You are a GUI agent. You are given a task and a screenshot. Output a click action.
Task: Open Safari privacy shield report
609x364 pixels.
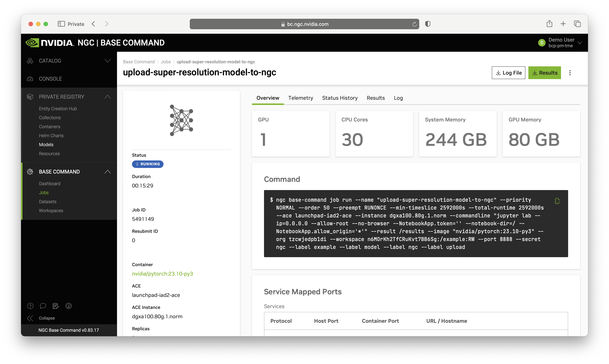(x=428, y=24)
